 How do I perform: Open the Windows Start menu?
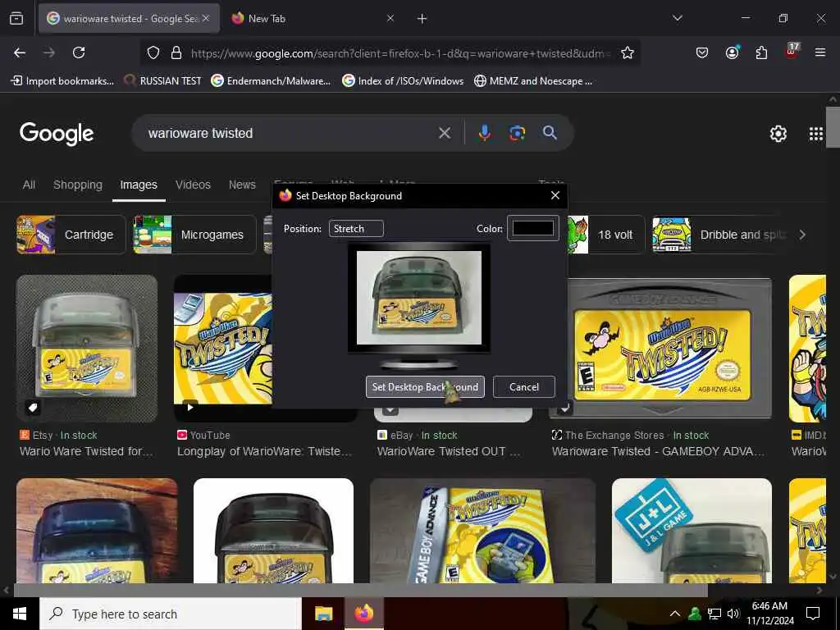pyautogui.click(x=20, y=614)
